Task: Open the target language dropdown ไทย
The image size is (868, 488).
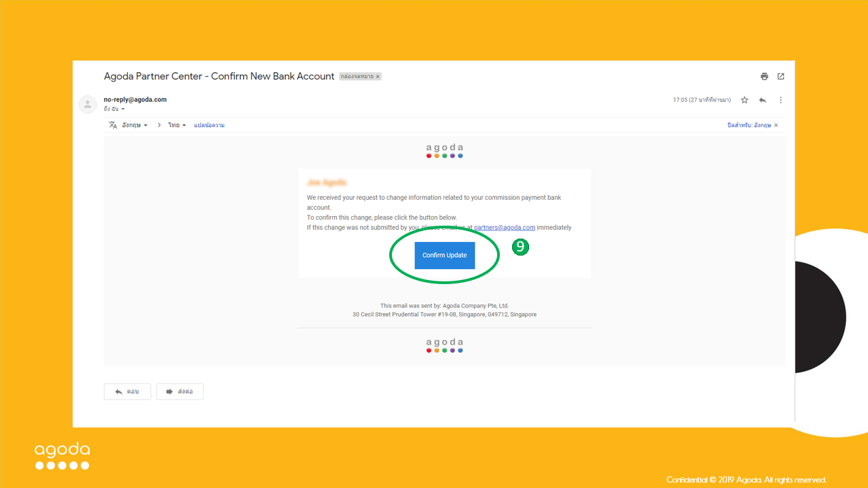Action: (x=177, y=125)
